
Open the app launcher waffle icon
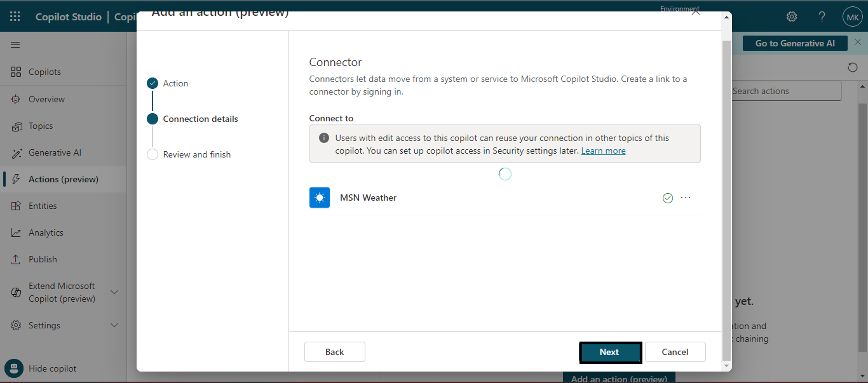coord(15,17)
